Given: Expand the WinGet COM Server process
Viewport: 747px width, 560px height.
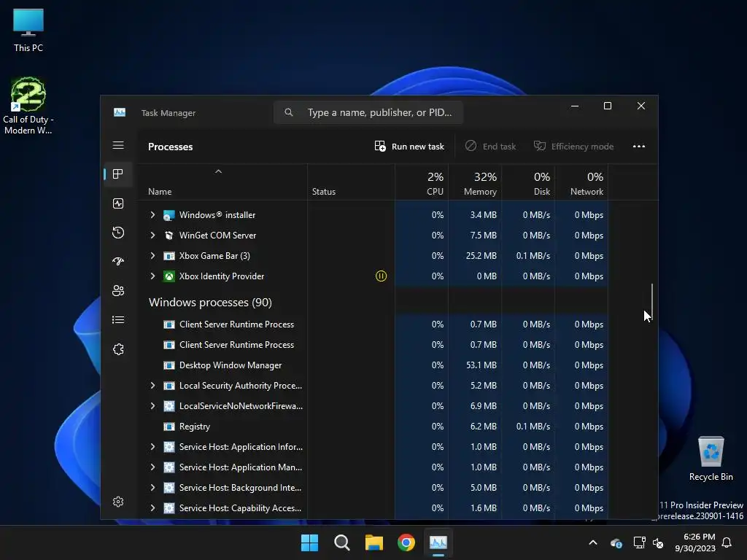Looking at the screenshot, I should coord(152,236).
